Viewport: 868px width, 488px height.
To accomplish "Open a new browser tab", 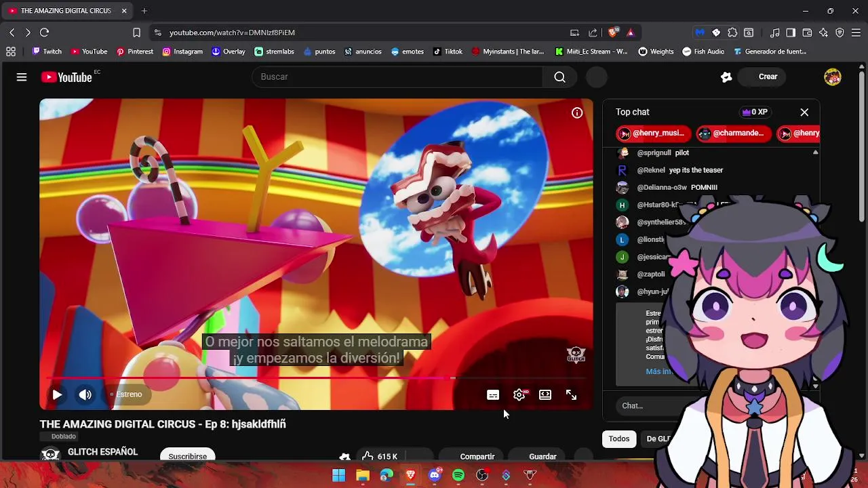I will pyautogui.click(x=144, y=11).
